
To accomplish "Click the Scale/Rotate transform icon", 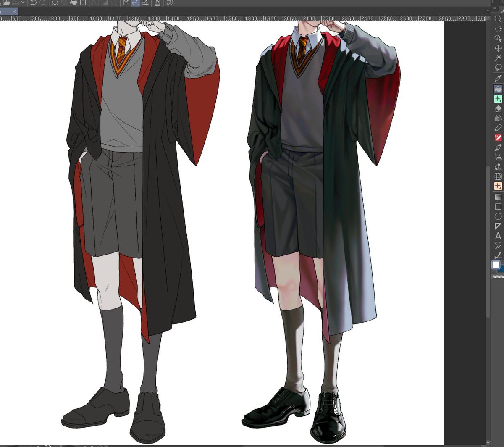I will [83, 3].
